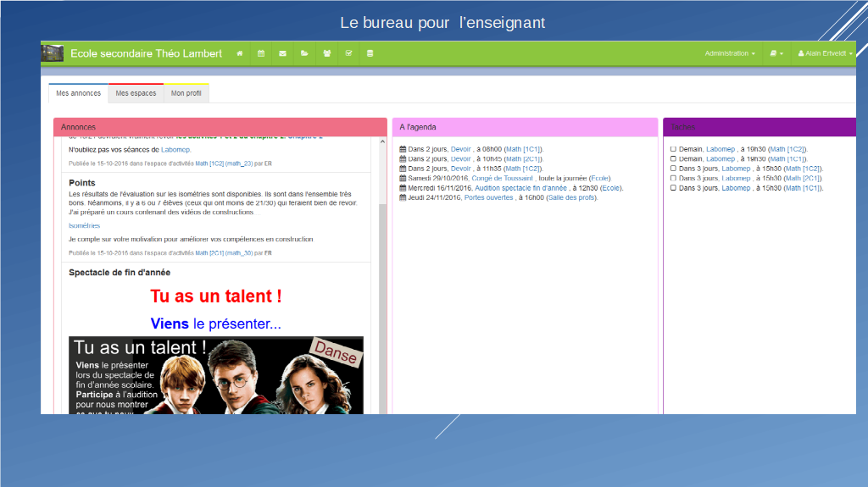Click the Annonces panel header

[x=220, y=127]
